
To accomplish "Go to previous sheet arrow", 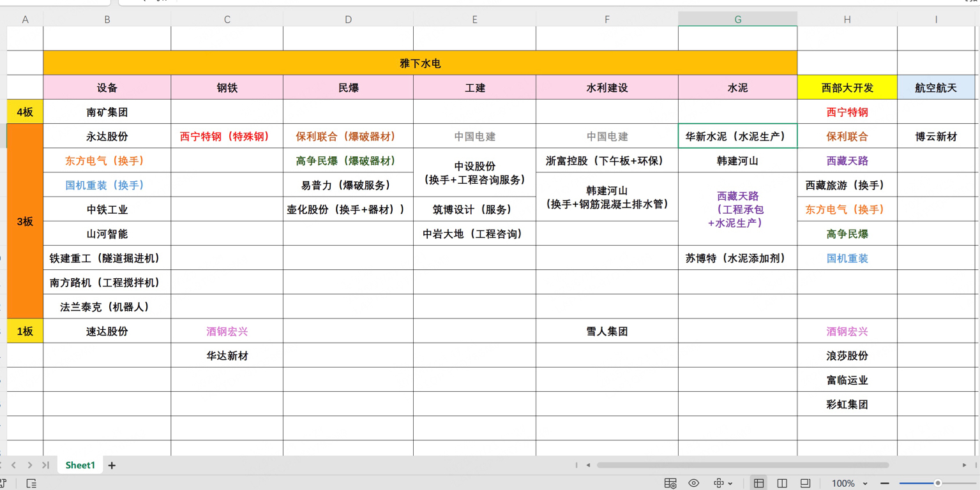I will pos(13,466).
